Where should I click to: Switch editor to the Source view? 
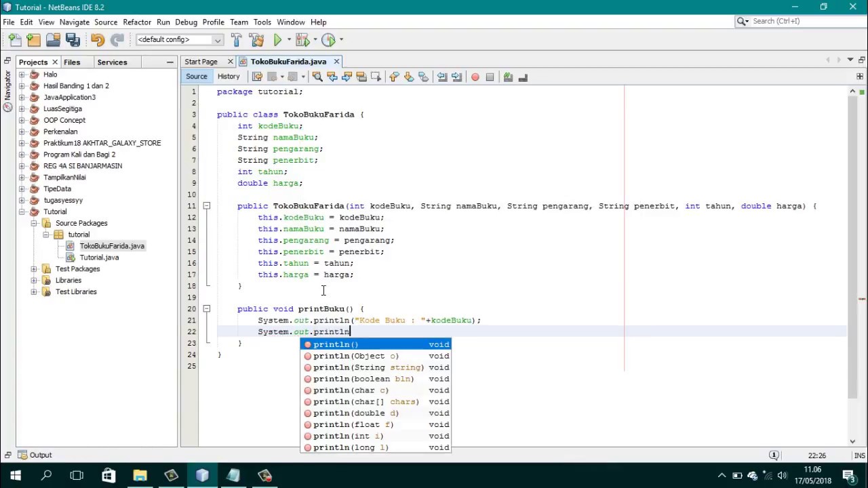point(197,77)
